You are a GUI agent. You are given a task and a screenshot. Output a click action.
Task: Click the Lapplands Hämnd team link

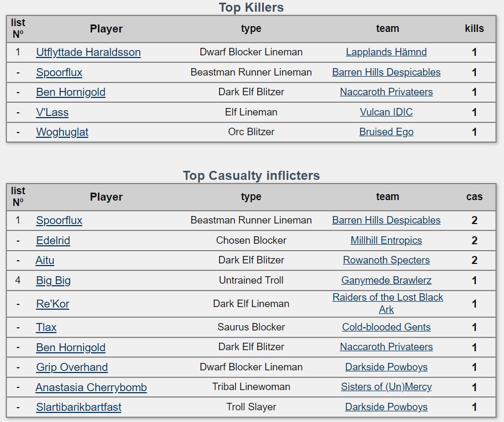click(x=386, y=52)
